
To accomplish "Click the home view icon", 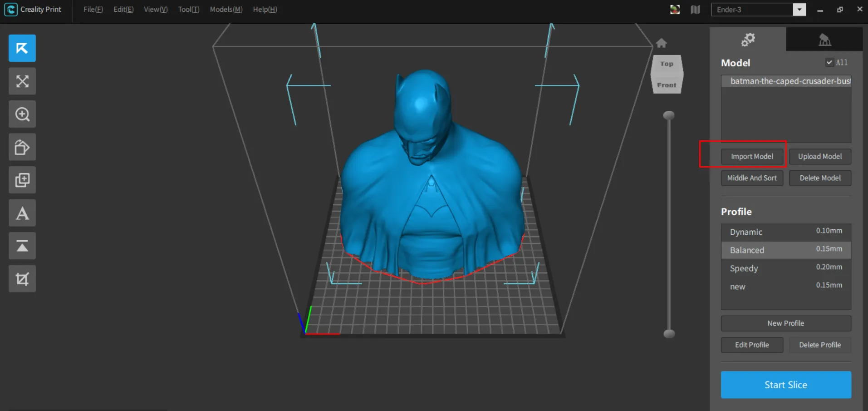I will [661, 43].
